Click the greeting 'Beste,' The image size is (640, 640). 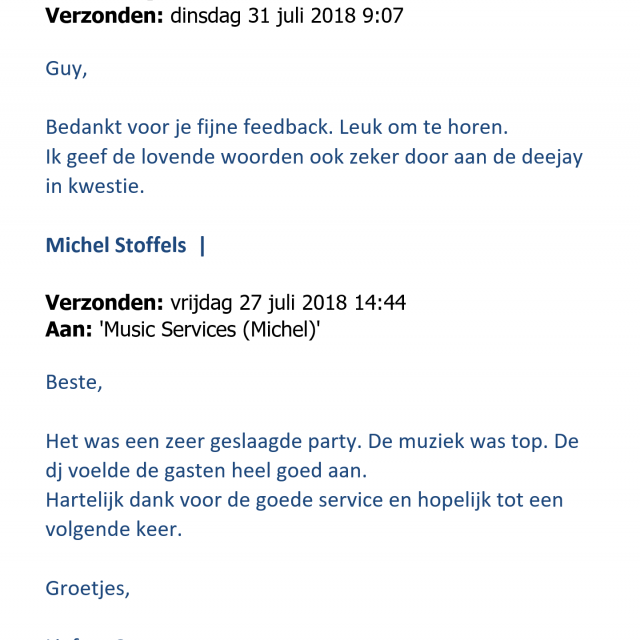tap(74, 383)
